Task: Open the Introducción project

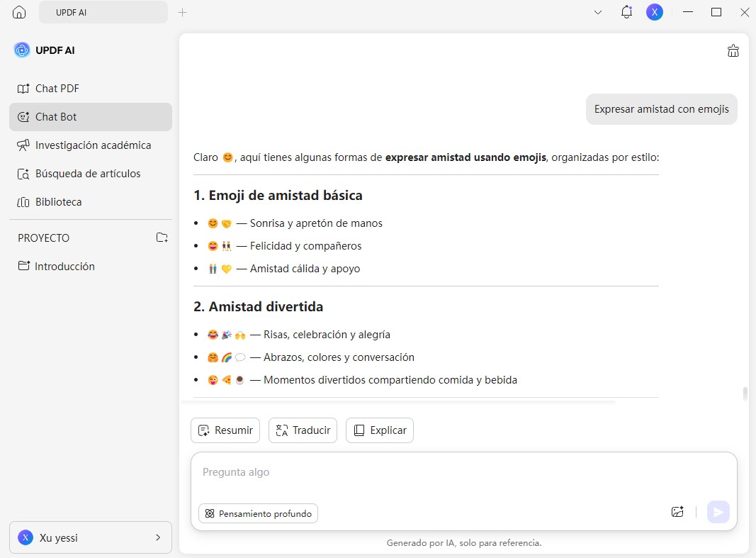Action: coord(64,267)
